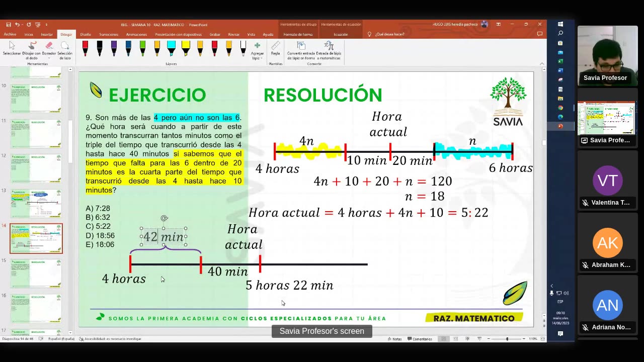Switch to the Transiciones tab
The image size is (644, 362).
coord(109,34)
